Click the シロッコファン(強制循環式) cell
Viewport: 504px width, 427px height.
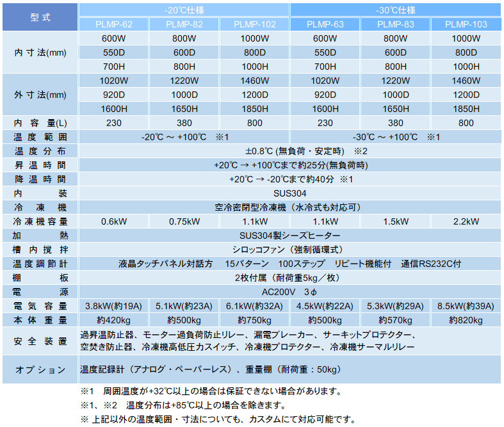(x=289, y=250)
